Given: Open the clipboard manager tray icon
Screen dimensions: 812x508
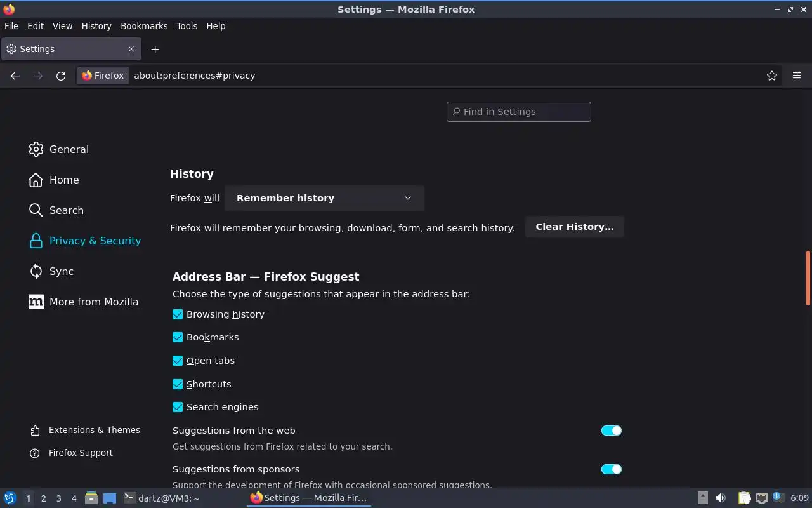Looking at the screenshot, I should tap(744, 498).
